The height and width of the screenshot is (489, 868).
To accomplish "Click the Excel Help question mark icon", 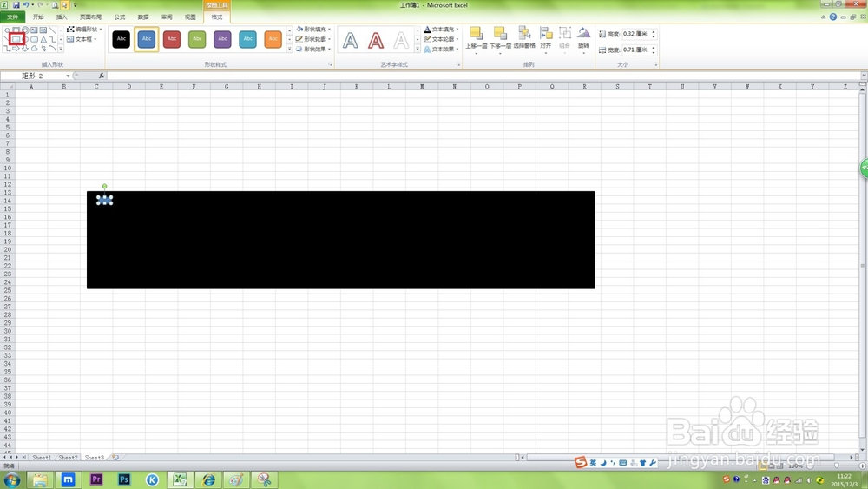I will (x=833, y=17).
